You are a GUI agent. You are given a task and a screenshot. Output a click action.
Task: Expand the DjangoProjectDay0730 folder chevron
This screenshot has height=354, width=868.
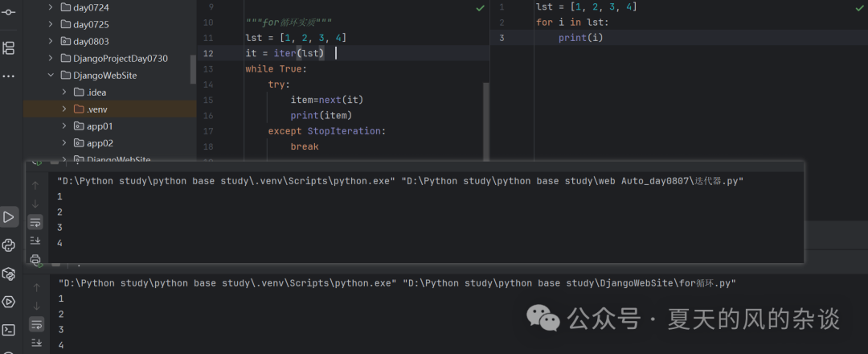[51, 58]
